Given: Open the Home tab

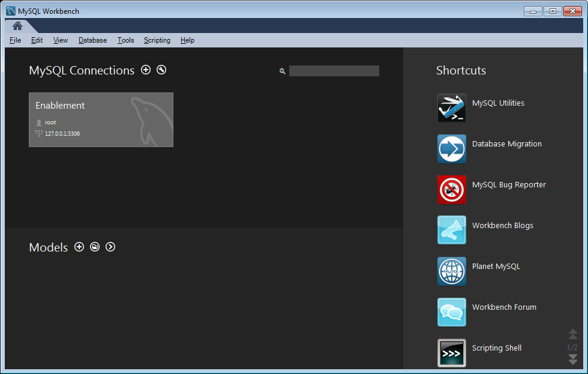Looking at the screenshot, I should point(17,25).
